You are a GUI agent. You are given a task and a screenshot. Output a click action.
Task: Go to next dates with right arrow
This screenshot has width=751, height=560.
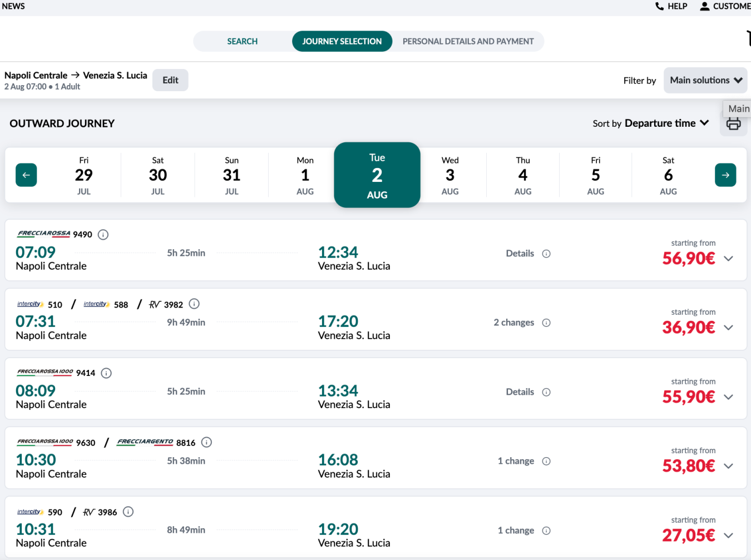click(725, 175)
